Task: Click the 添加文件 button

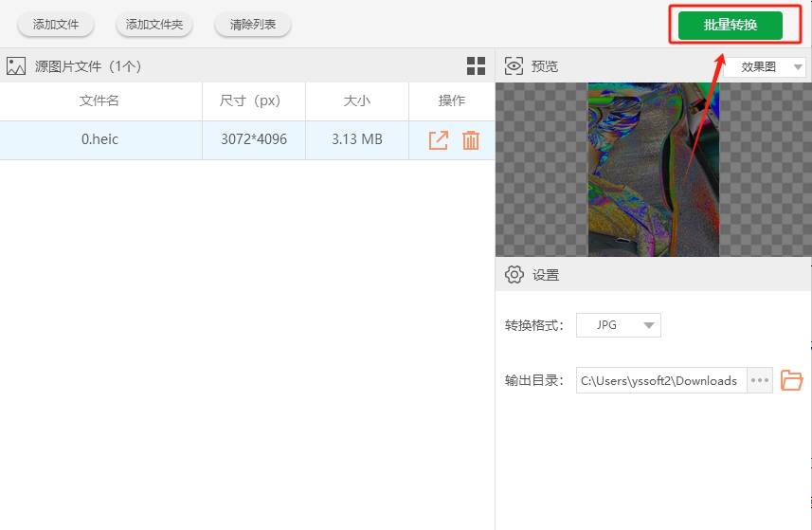Action: pos(55,25)
